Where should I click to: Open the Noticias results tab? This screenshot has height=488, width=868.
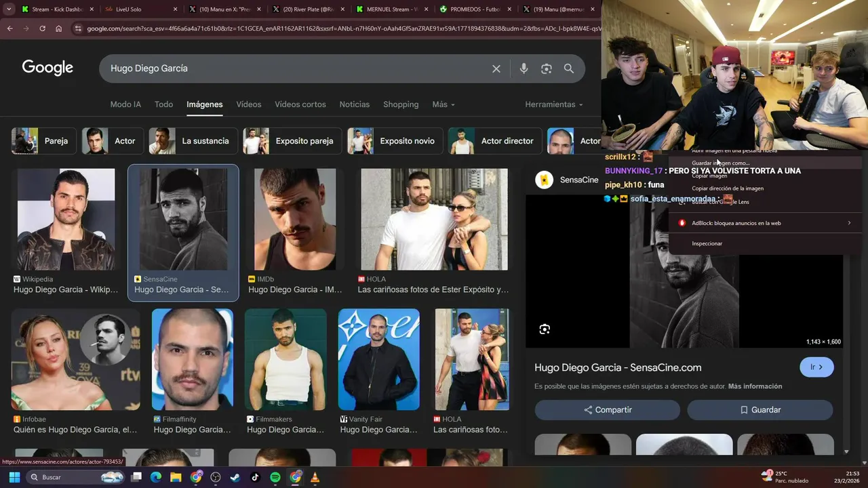(x=355, y=104)
